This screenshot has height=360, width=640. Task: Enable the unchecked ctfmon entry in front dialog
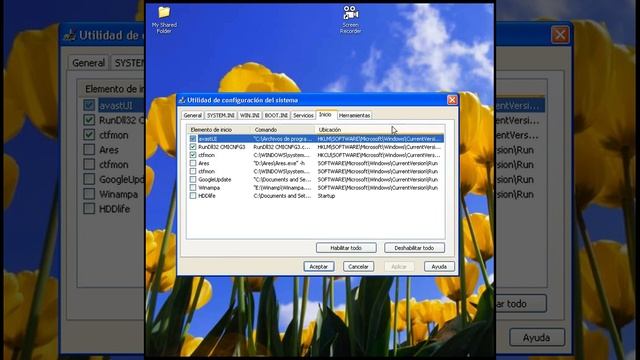[193, 171]
